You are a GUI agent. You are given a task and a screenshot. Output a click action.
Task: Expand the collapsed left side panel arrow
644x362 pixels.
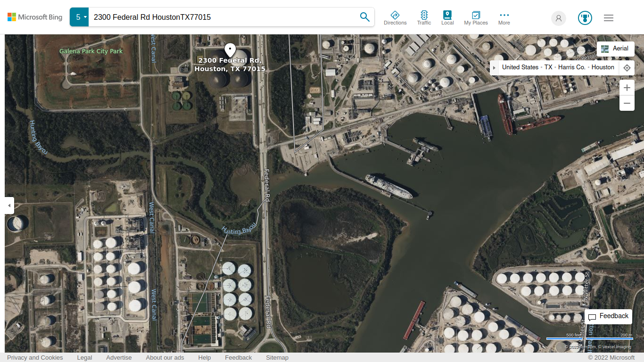click(9, 206)
